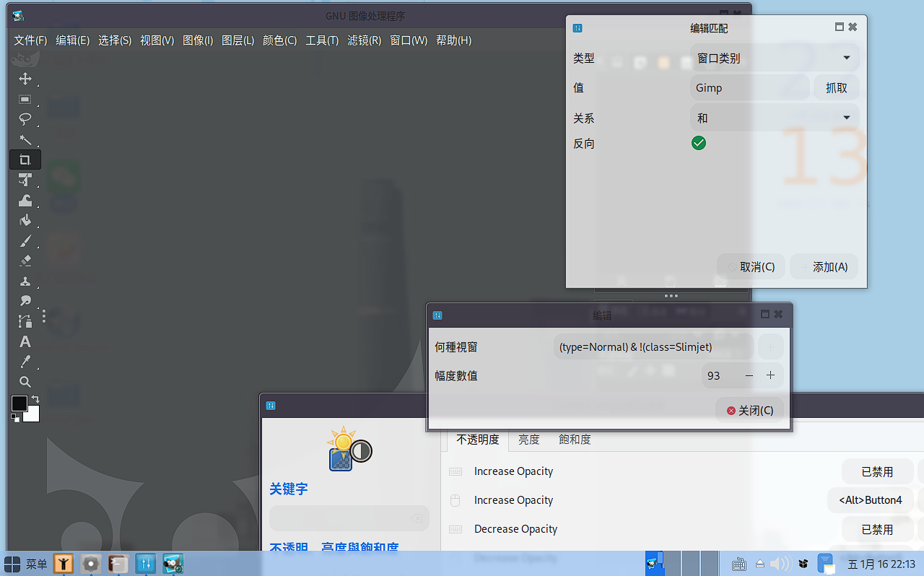Image resolution: width=924 pixels, height=576 pixels.
Task: Switch to the 飽和度 tab
Action: tap(575, 439)
